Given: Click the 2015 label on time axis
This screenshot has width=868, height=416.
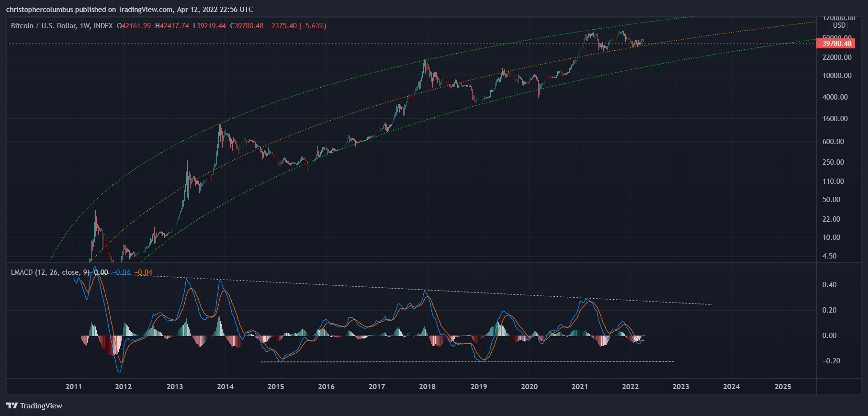Looking at the screenshot, I should point(275,387).
